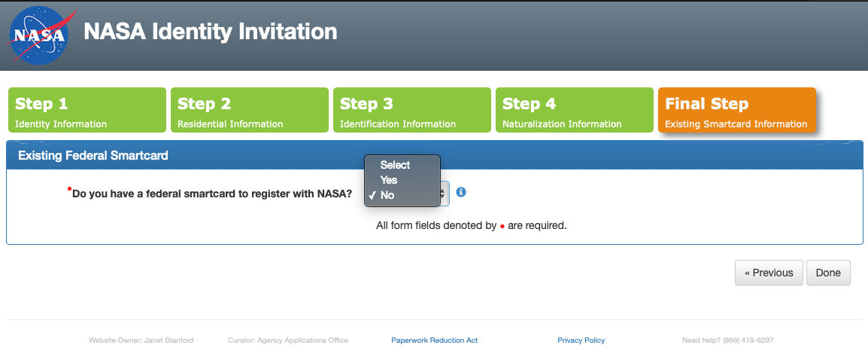The height and width of the screenshot is (351, 868).
Task: Click the blue info icon beside dropdown
Action: coord(461,192)
